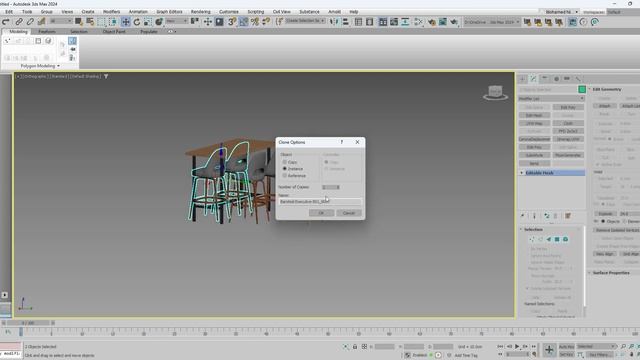Click the Bind to Space Warp icon
Viewport: 640px width, 360px height.
click(x=41, y=22)
